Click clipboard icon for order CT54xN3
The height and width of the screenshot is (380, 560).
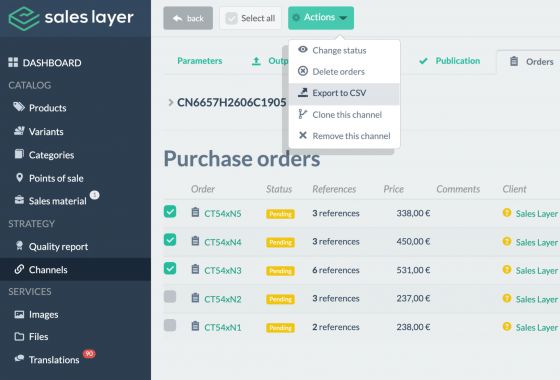(195, 269)
